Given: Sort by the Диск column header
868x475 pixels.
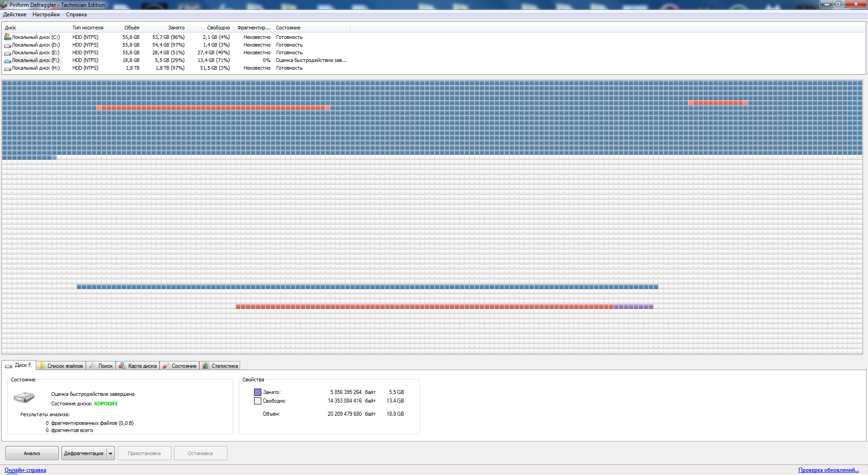Looking at the screenshot, I should pyautogui.click(x=36, y=28).
